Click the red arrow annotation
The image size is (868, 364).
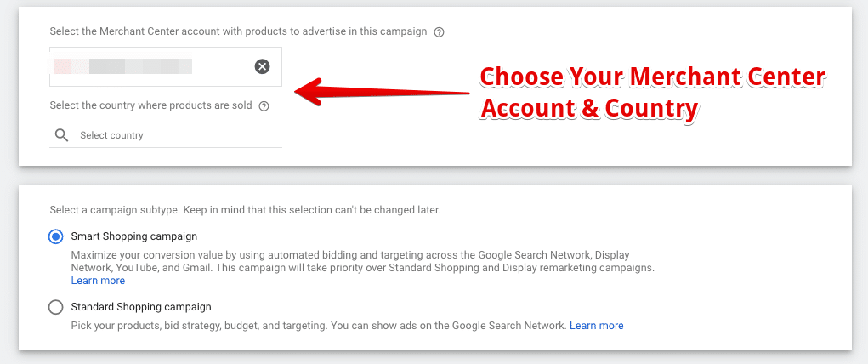(383, 89)
